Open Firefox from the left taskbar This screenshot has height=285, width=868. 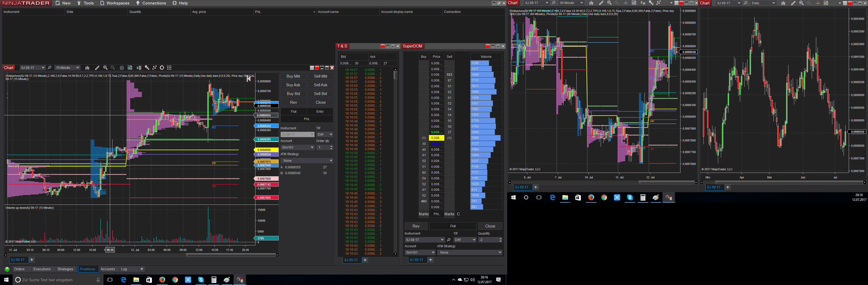coord(162,280)
